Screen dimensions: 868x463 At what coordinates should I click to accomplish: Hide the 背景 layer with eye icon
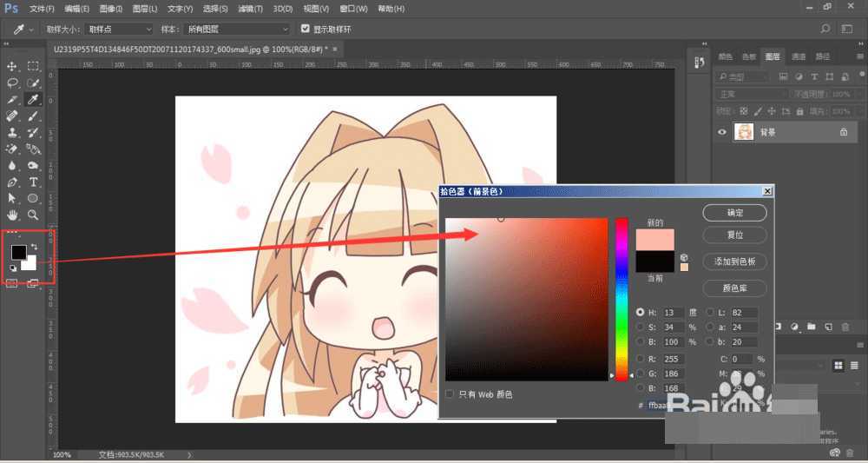click(x=721, y=132)
